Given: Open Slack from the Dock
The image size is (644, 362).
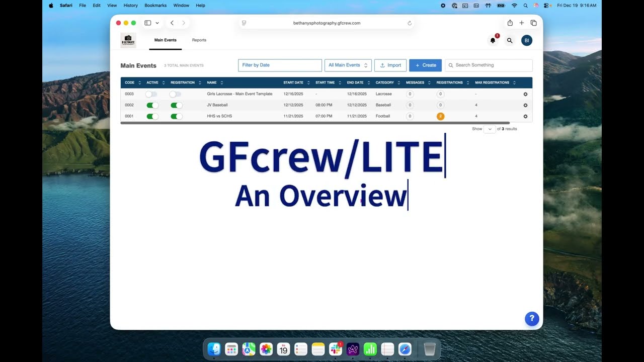Looking at the screenshot, I should (335, 349).
